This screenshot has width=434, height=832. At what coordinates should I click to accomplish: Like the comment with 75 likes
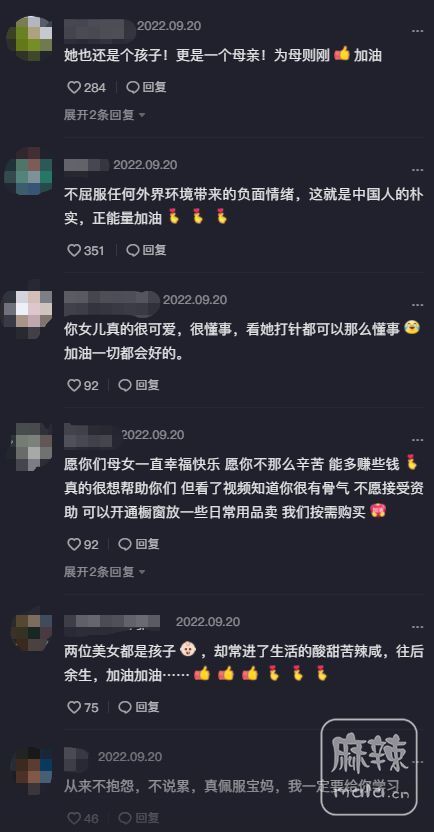83,707
